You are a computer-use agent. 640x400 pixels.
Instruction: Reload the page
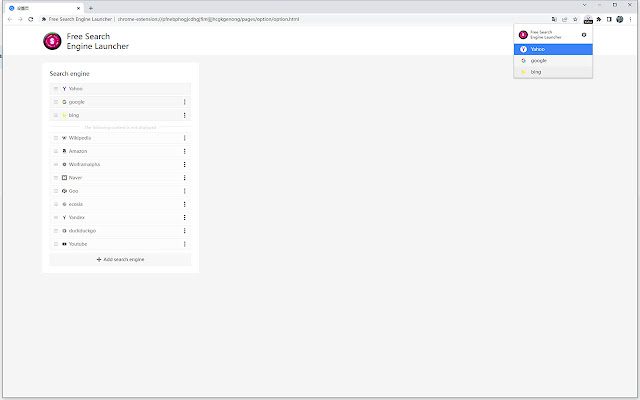click(x=31, y=19)
